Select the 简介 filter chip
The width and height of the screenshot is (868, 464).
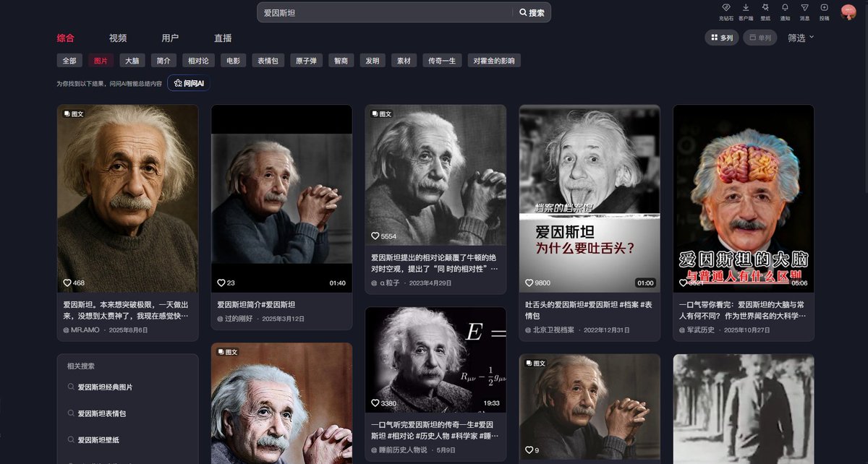pyautogui.click(x=163, y=61)
